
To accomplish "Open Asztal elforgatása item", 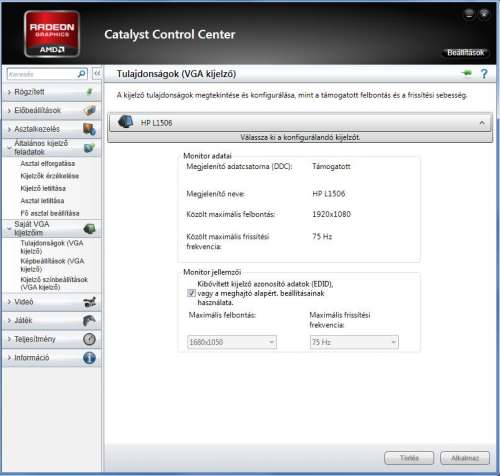I will tap(48, 163).
